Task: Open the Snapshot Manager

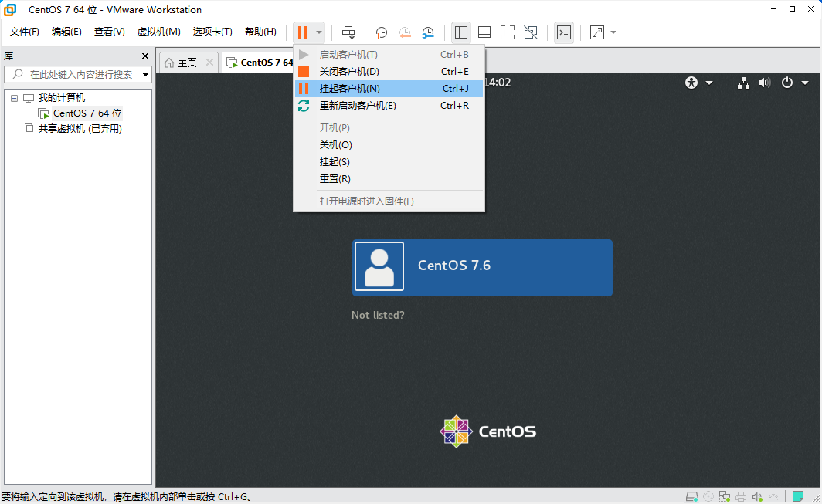Action: point(428,32)
